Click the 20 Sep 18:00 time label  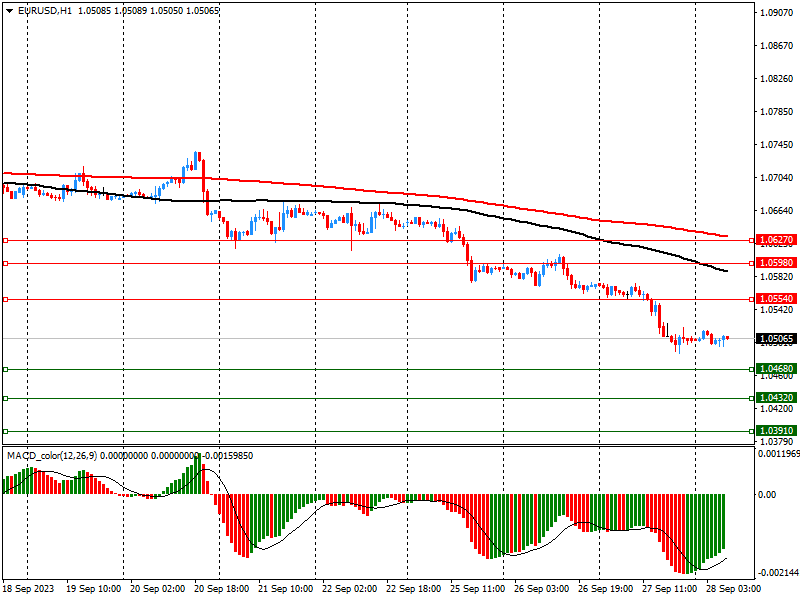[221, 590]
